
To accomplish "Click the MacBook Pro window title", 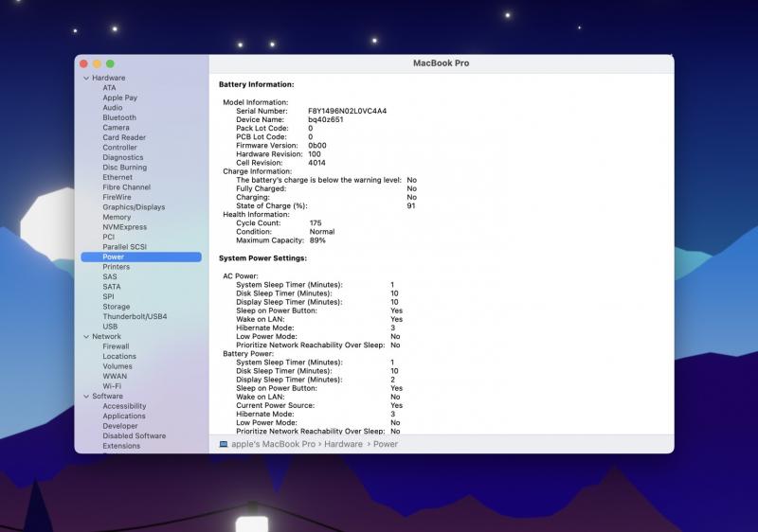I will click(x=441, y=63).
